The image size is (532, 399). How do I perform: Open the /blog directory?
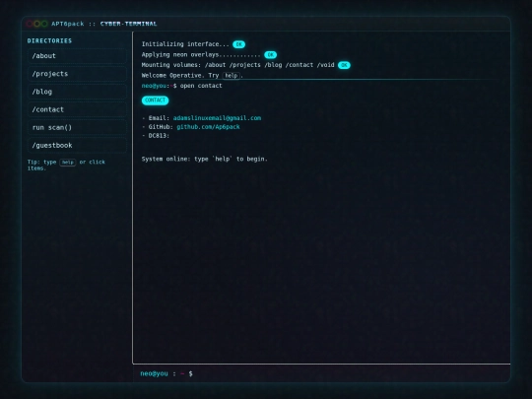pos(77,92)
